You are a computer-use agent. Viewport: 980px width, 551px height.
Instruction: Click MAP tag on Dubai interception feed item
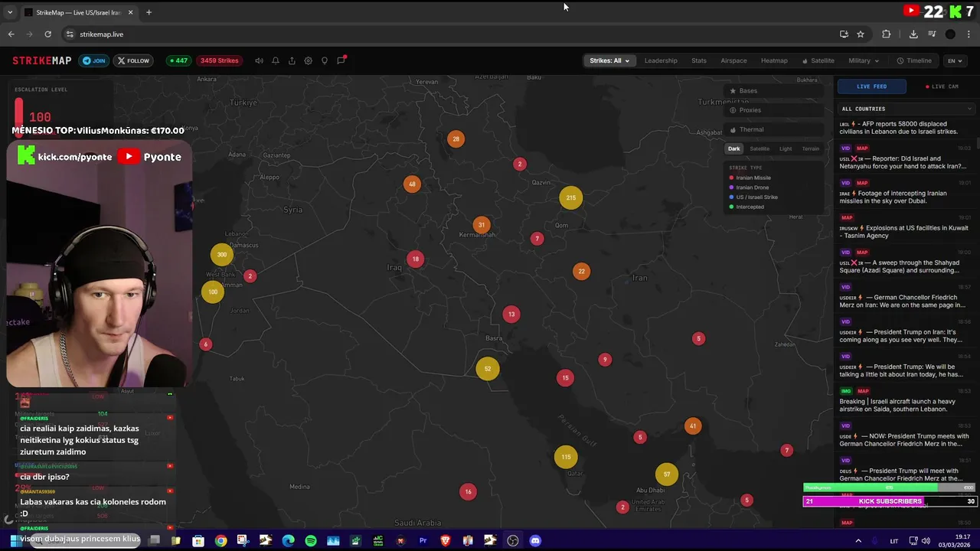(862, 183)
